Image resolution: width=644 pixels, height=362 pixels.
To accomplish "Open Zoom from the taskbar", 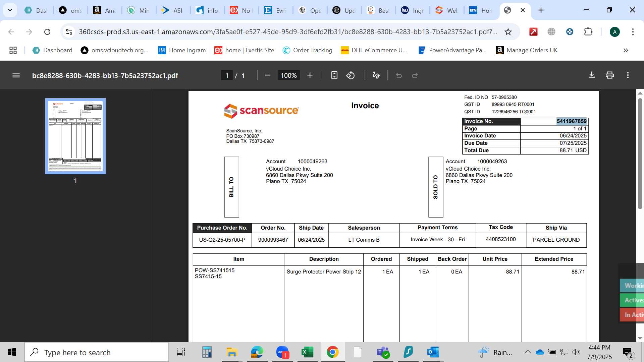I will (282, 352).
